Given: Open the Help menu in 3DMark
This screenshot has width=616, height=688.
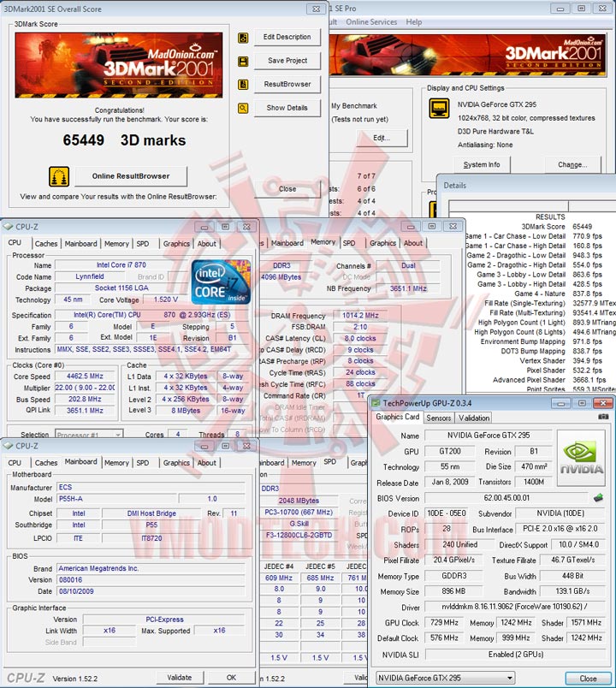Looking at the screenshot, I should tap(414, 22).
